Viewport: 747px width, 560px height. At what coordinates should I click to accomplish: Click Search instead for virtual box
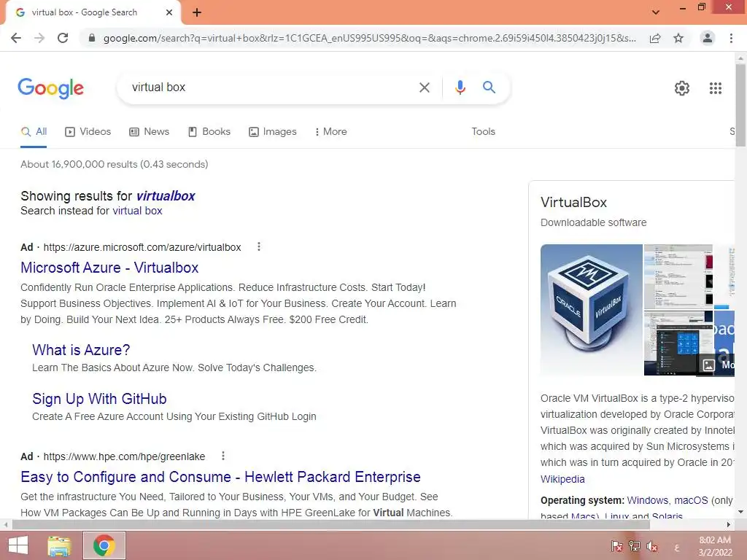[137, 211]
